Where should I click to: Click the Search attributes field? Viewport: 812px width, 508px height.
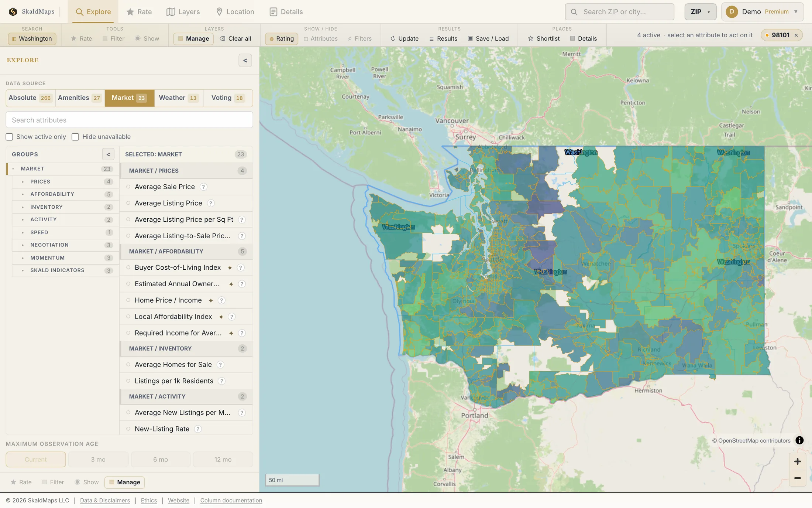click(129, 120)
